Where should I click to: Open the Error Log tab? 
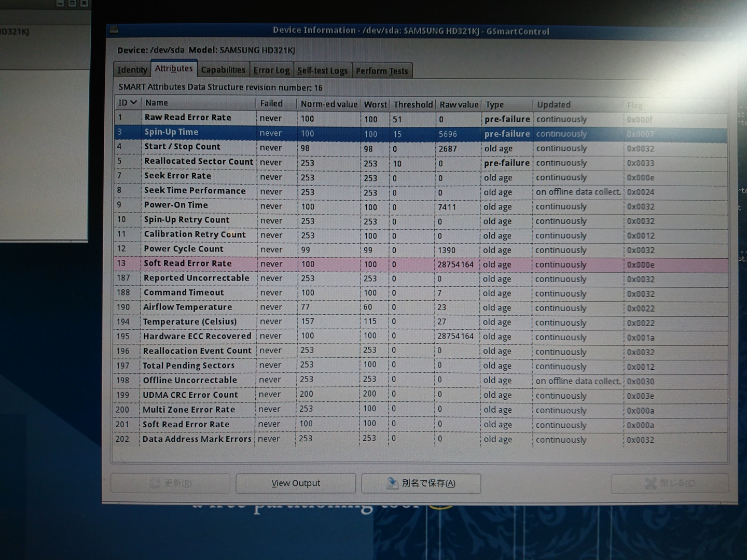271,71
